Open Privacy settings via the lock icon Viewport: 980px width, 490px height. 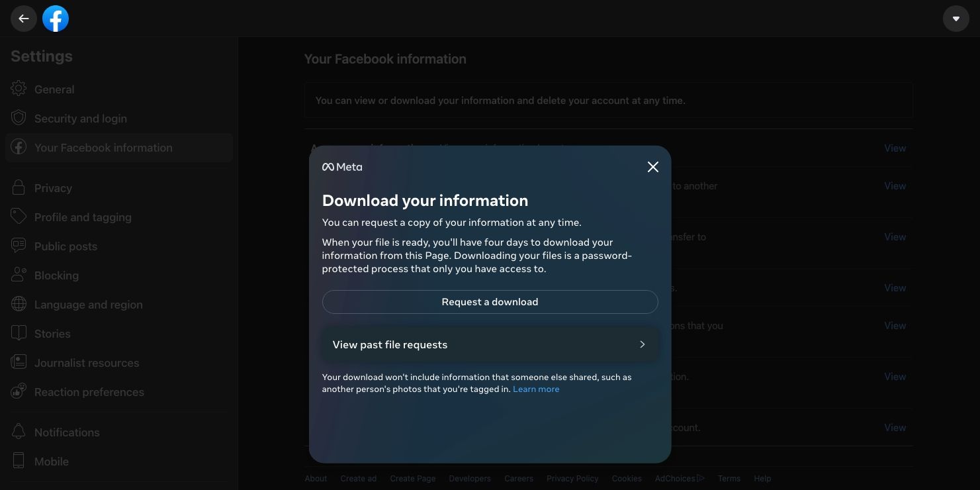[19, 188]
